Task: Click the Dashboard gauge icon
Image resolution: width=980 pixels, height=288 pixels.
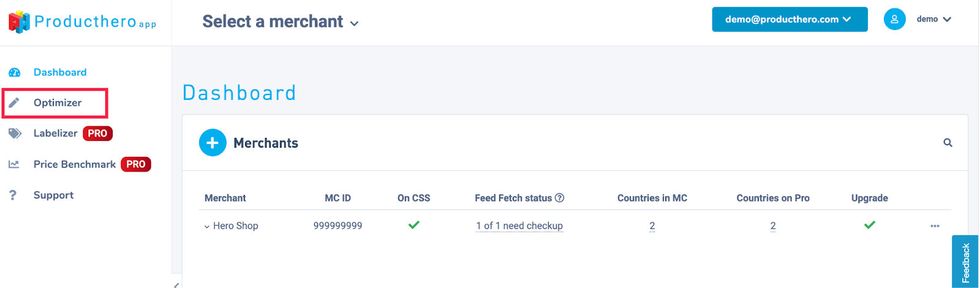Action: point(15,72)
